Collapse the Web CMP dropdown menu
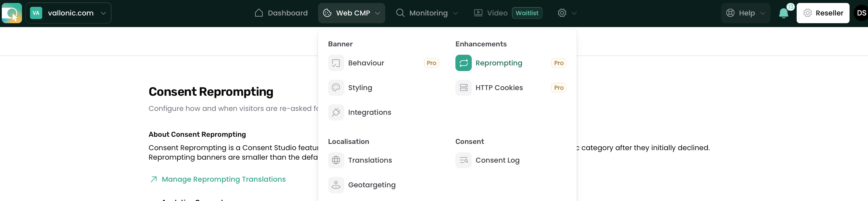Viewport: 868px width, 201px height. tap(351, 13)
